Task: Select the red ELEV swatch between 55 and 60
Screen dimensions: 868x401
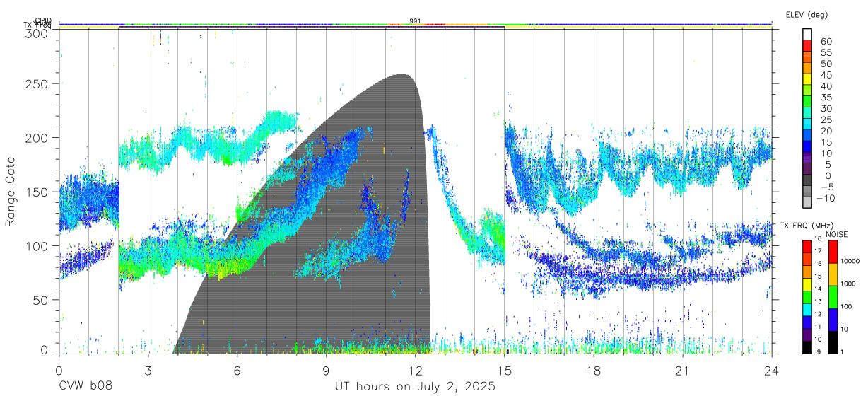Action: pyautogui.click(x=808, y=46)
